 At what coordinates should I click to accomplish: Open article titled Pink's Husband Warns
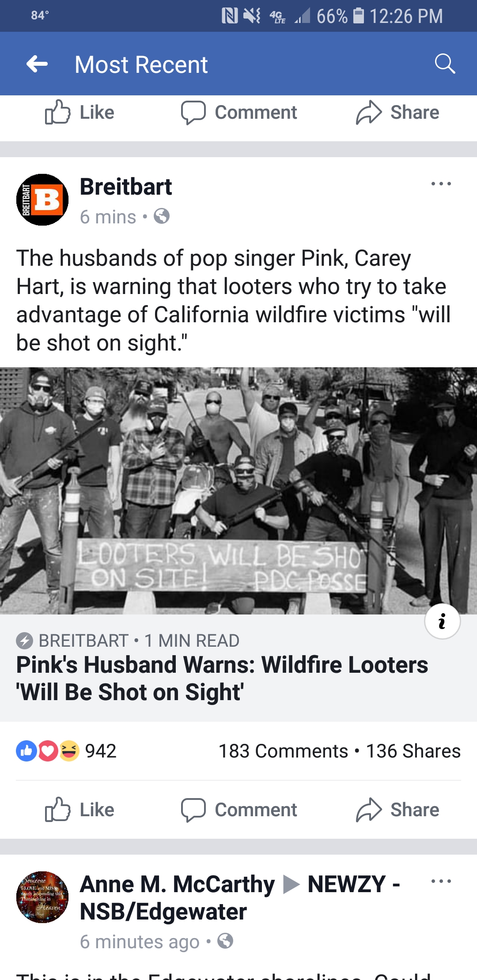coord(222,678)
